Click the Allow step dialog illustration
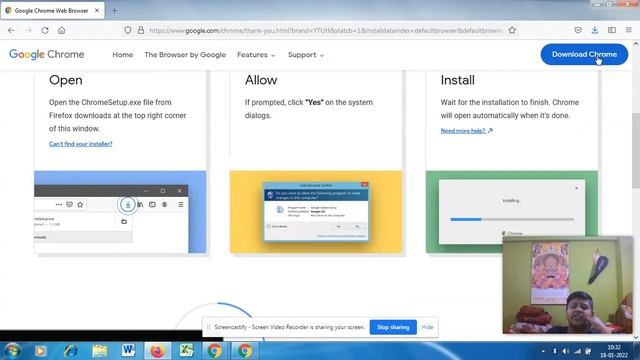 (x=316, y=212)
